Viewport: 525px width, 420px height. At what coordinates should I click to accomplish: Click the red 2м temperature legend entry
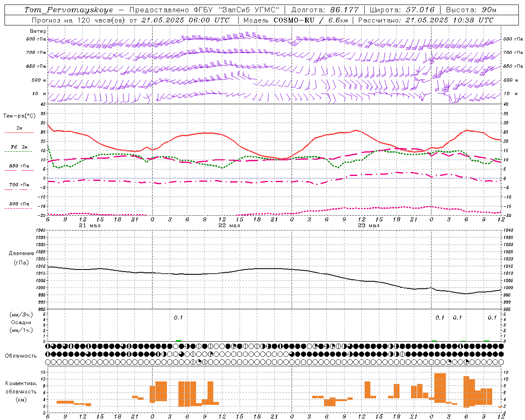click(19, 128)
